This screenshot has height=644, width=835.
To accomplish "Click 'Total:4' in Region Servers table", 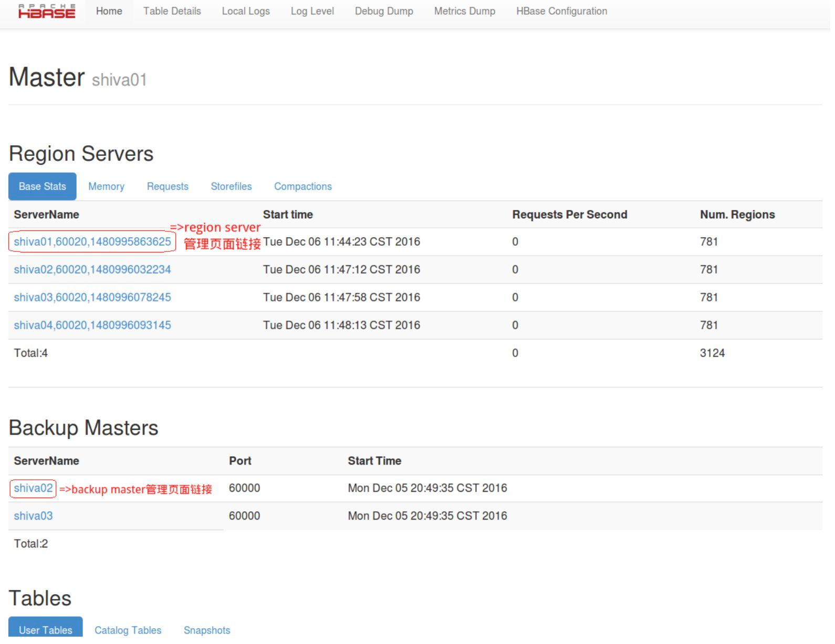I will (x=30, y=353).
